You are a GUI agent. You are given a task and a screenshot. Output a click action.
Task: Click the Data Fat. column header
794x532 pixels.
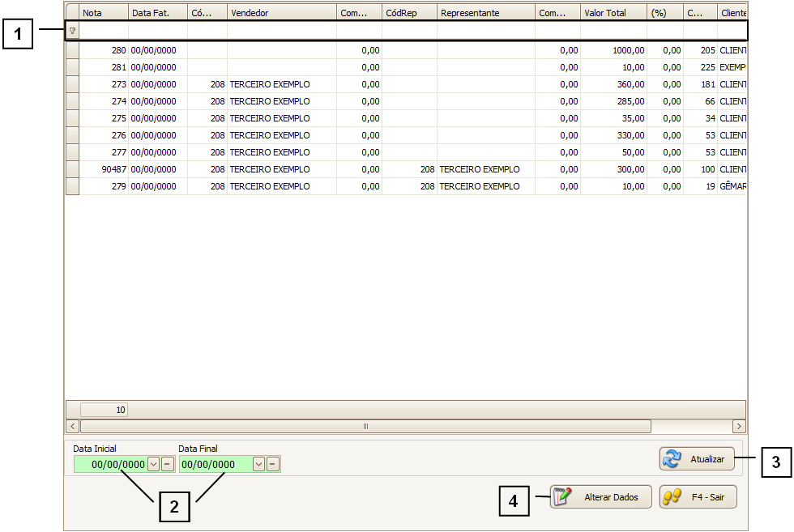tap(157, 13)
